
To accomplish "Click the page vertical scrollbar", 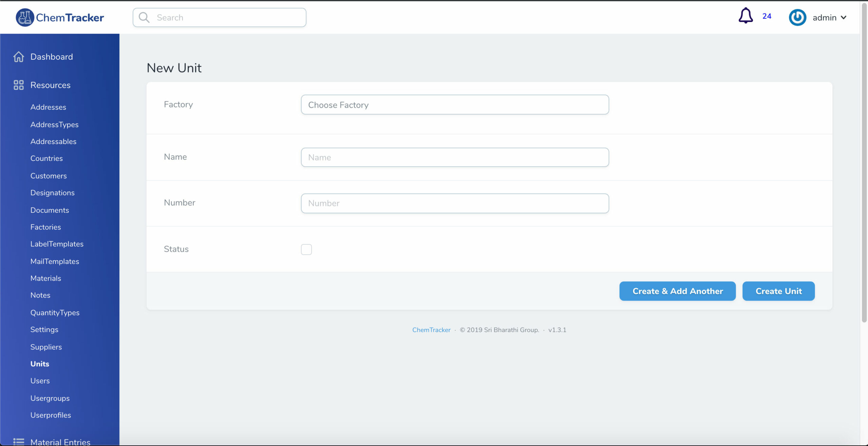I will [x=864, y=163].
